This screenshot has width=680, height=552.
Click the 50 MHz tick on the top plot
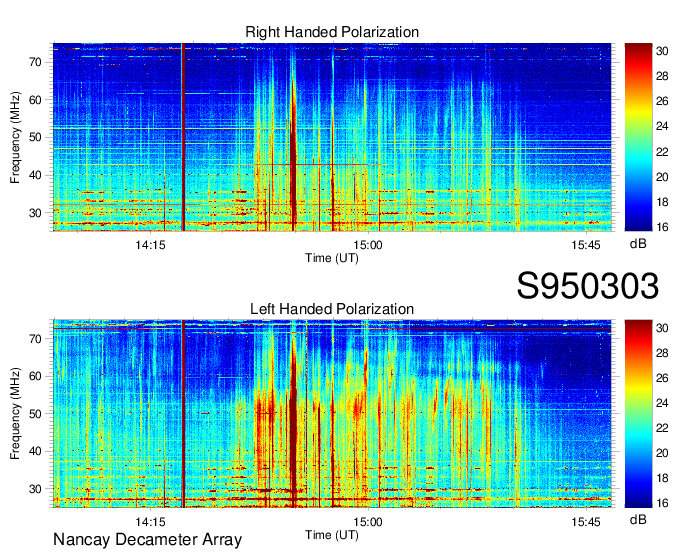coord(35,137)
